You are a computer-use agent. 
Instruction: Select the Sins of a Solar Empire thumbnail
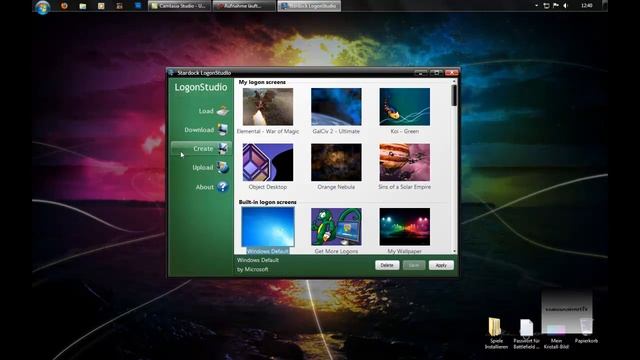(x=404, y=162)
